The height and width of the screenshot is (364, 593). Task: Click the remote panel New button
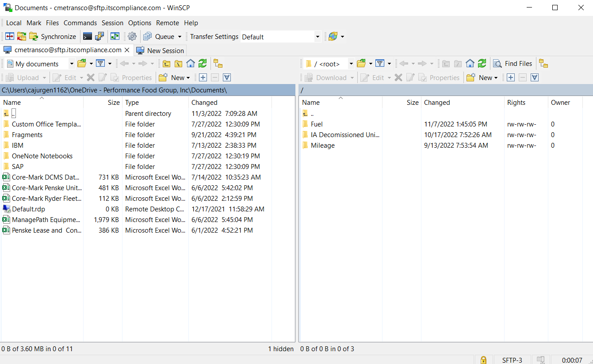tap(482, 78)
